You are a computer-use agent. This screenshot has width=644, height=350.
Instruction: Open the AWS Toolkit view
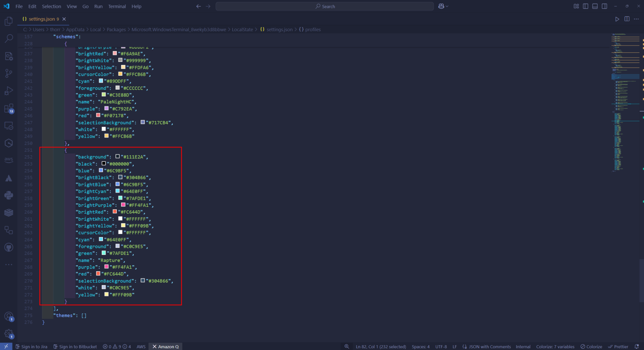[x=9, y=160]
